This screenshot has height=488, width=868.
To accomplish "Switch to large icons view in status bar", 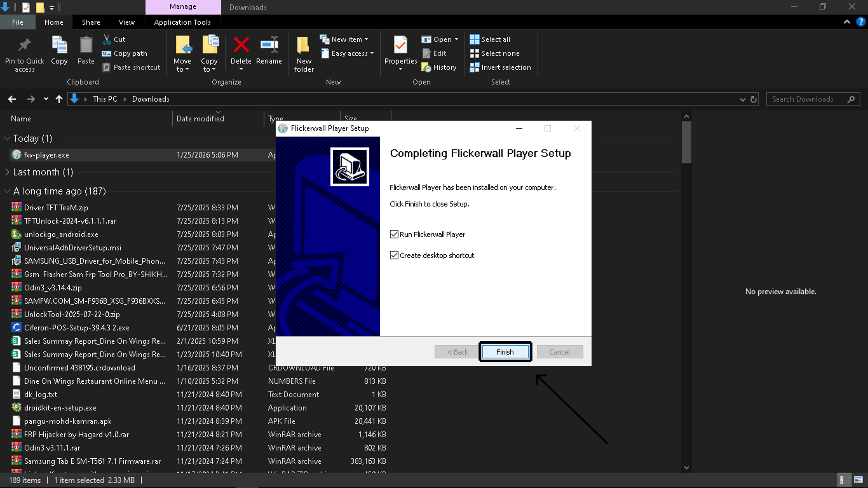I will click(857, 480).
